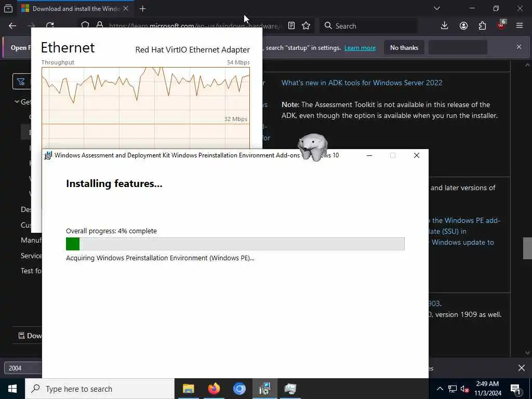The image size is (532, 399).
Task: Collapse the Get started tree chevron
Action: click(17, 102)
